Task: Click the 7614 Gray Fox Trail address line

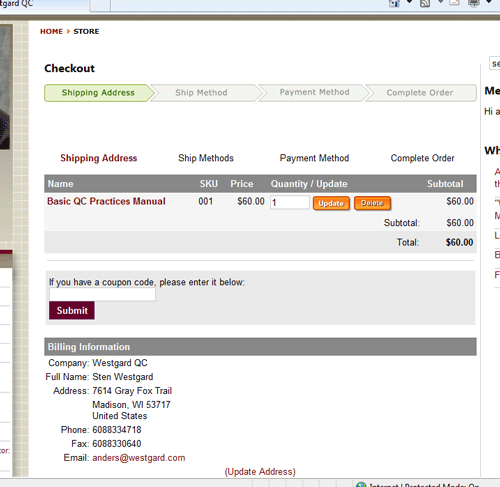Action: pos(132,391)
